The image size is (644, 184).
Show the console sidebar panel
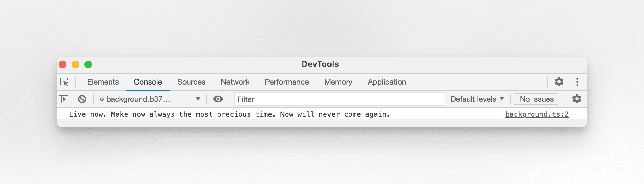pyautogui.click(x=64, y=99)
